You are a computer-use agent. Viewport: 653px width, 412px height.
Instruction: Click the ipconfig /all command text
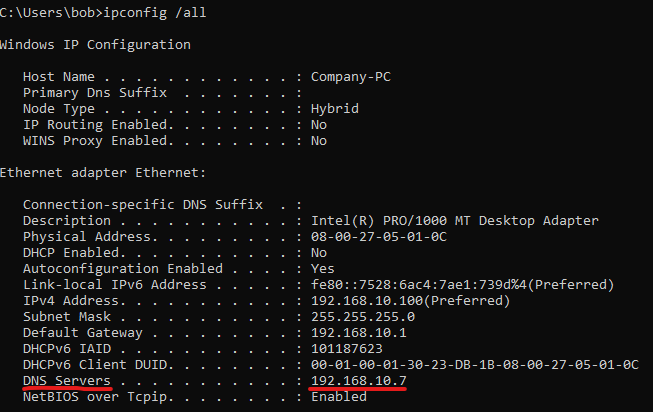coord(155,12)
